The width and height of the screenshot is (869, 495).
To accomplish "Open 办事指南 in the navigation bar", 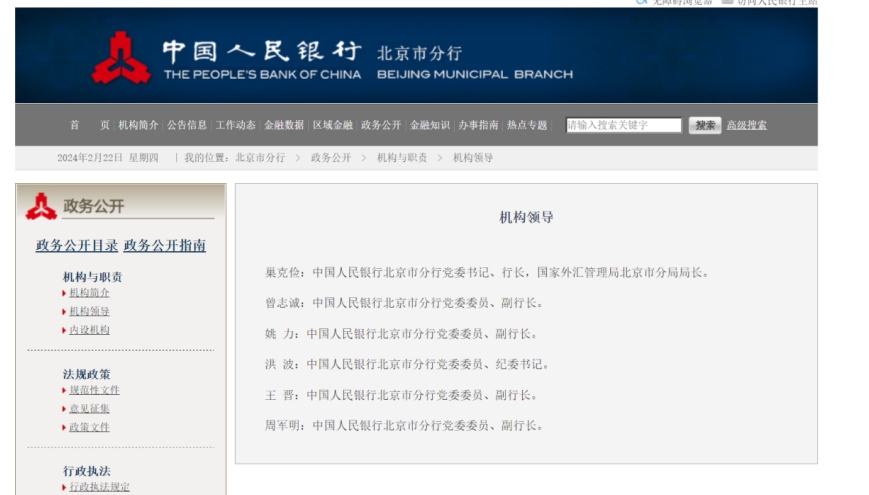I will [x=478, y=125].
